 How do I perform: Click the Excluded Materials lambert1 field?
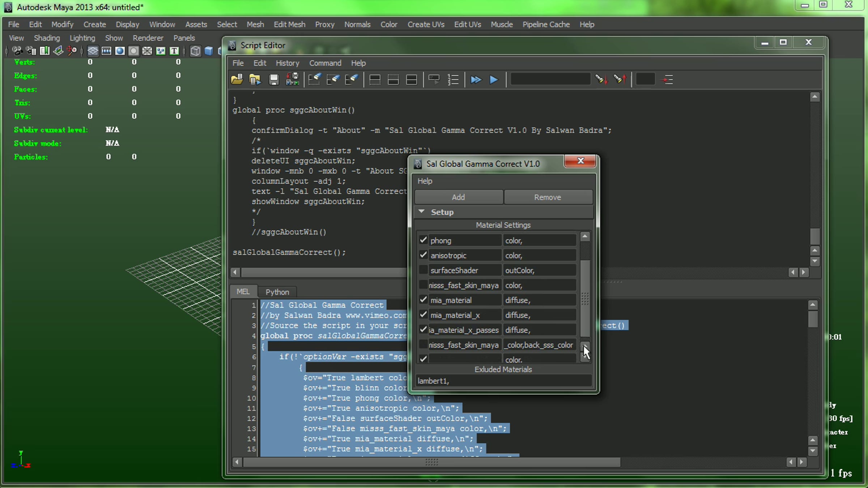[x=503, y=381]
